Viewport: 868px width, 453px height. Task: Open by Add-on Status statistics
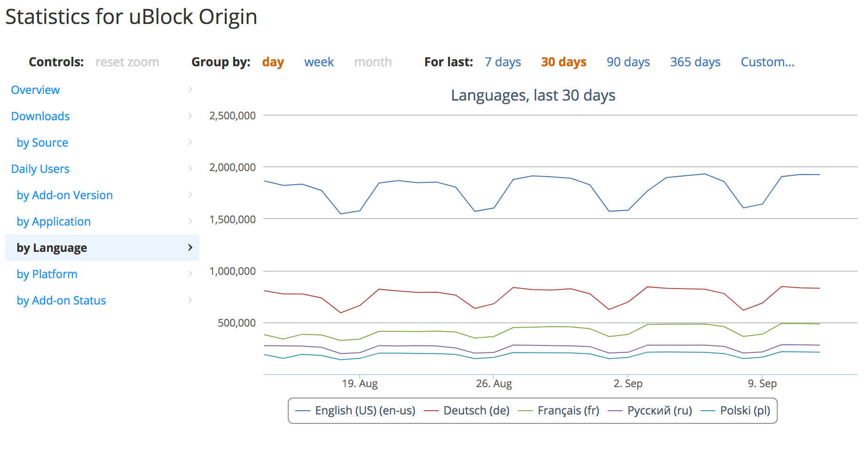pos(61,300)
